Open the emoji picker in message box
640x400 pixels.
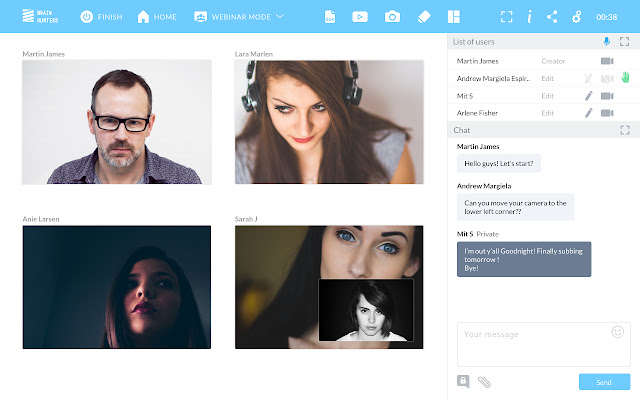617,332
